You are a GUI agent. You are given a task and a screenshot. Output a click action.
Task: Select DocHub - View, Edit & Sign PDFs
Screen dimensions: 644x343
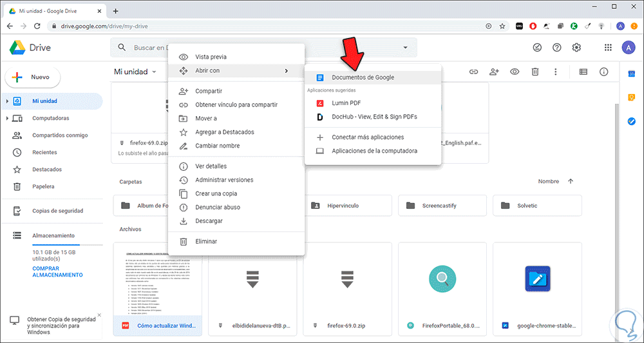(373, 117)
